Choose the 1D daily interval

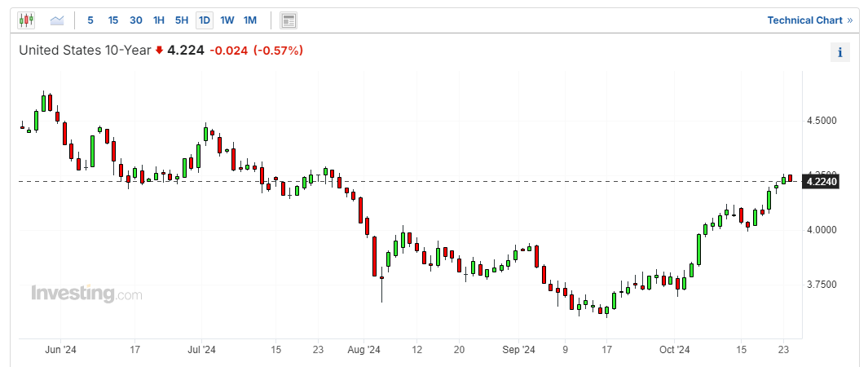click(x=205, y=20)
